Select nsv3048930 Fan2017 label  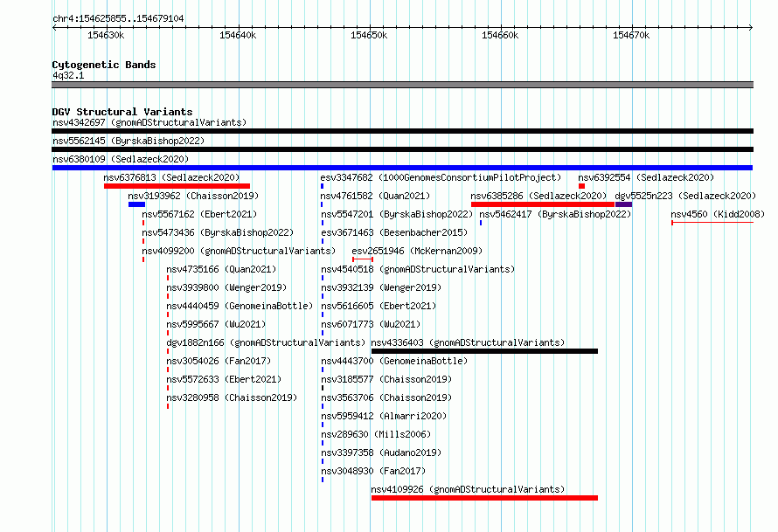coord(373,471)
